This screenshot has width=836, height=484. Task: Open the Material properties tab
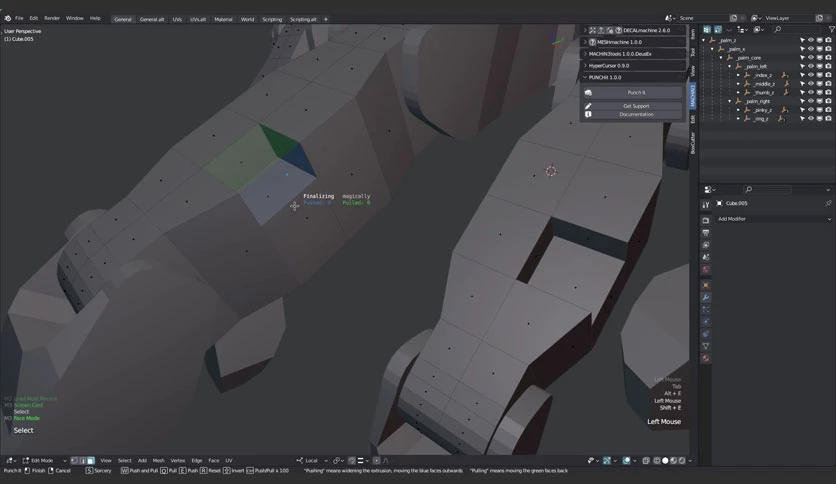(705, 359)
